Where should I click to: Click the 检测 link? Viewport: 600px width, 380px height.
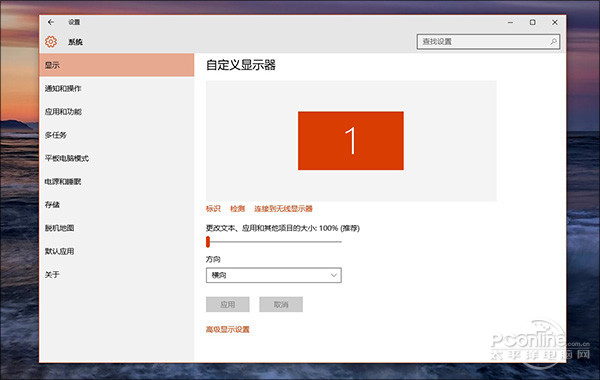point(237,209)
